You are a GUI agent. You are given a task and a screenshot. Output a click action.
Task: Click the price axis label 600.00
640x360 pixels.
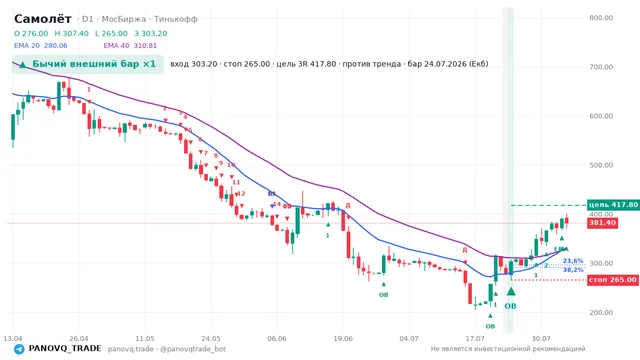coord(601,116)
